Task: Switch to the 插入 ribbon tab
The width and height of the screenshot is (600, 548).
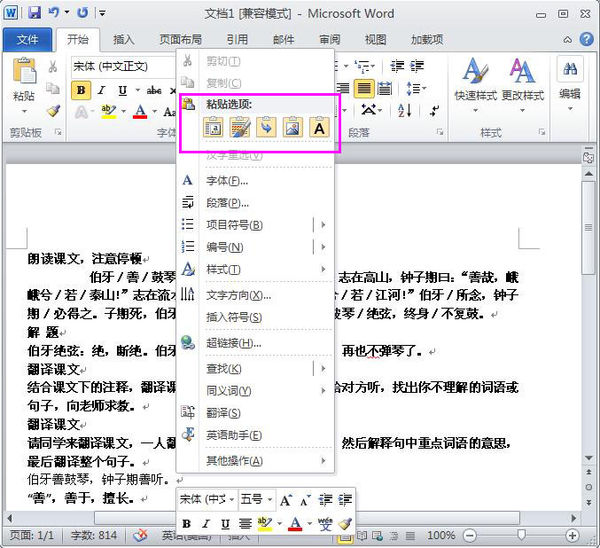Action: pos(123,39)
